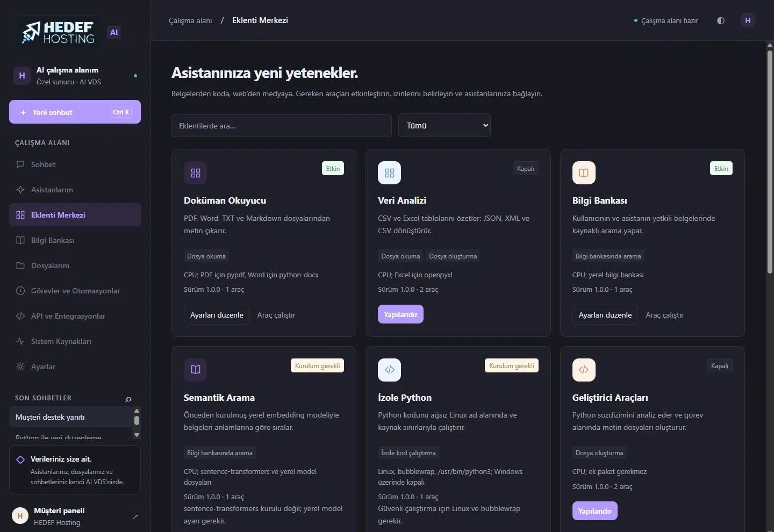
Task: Click the Bilgi Bankası card book icon
Action: point(584,173)
